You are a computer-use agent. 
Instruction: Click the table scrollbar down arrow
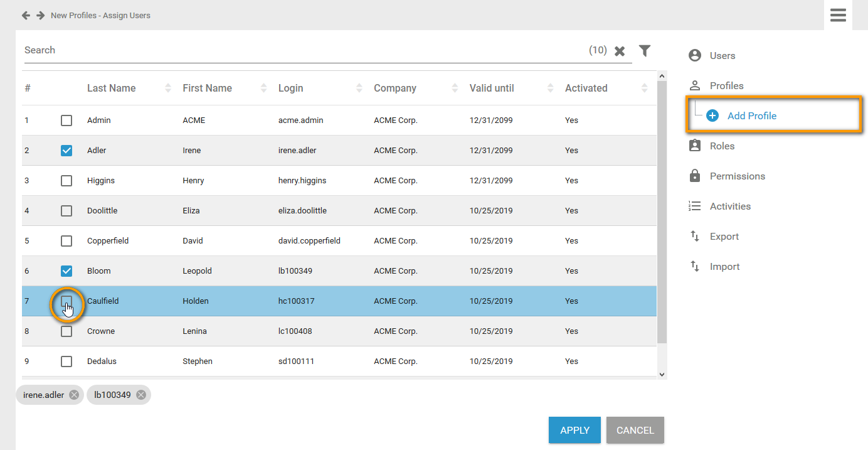(662, 374)
